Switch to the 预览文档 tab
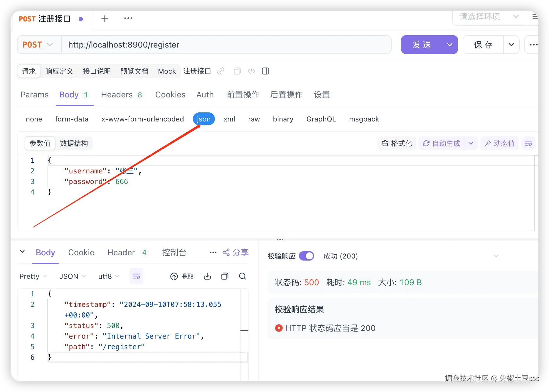The width and height of the screenshot is (549, 392). 134,71
